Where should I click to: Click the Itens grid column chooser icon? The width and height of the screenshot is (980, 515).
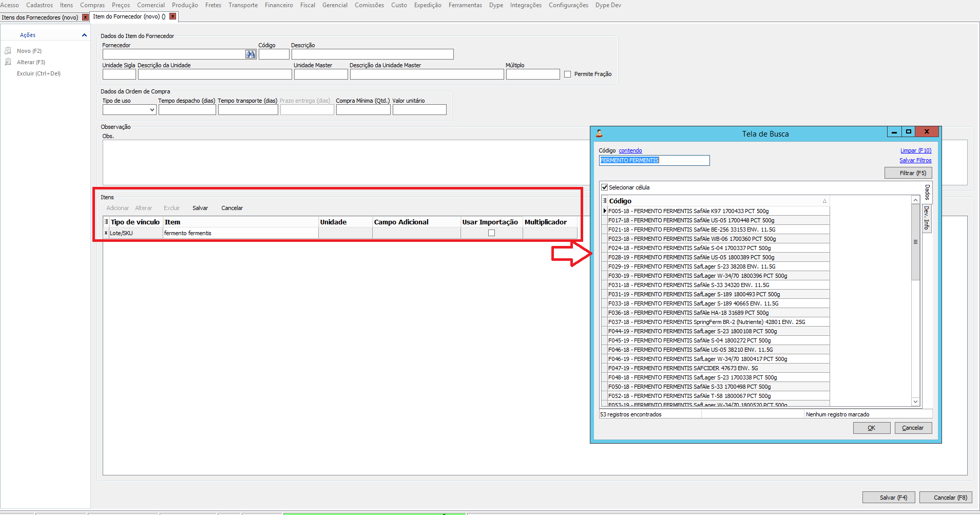coord(106,222)
